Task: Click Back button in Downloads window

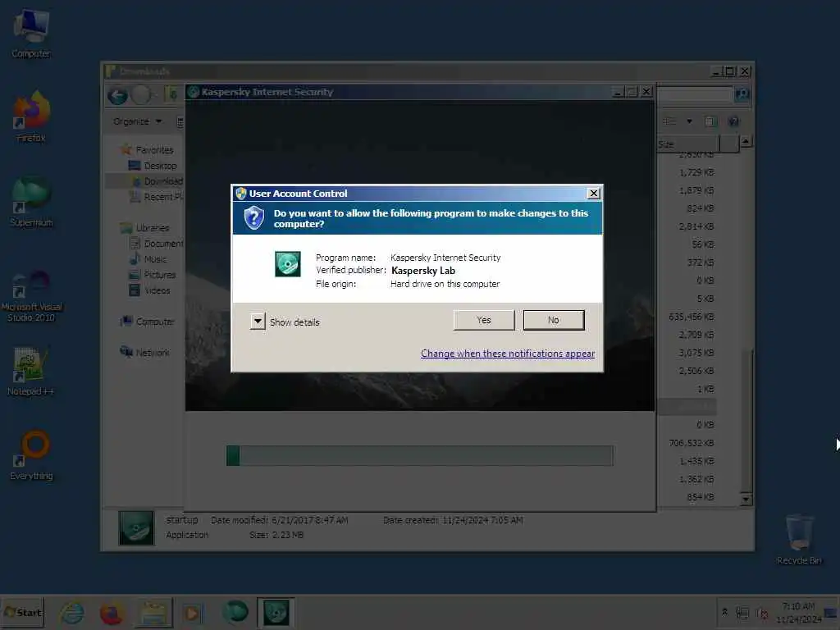Action: [x=117, y=96]
